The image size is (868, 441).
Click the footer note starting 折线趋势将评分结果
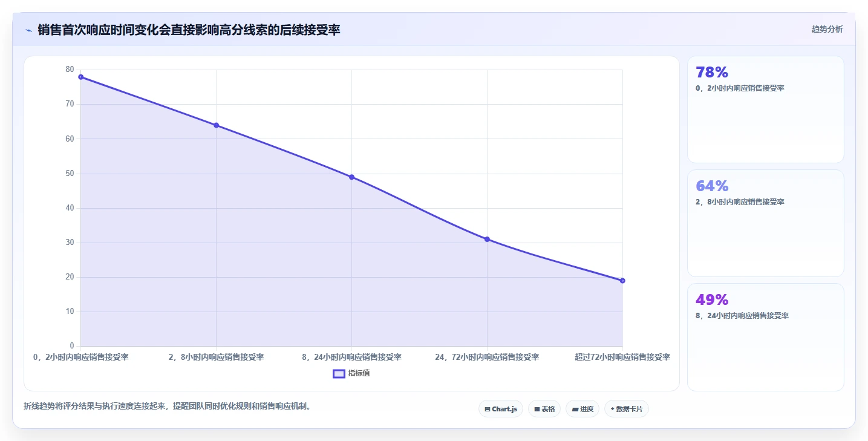169,407
